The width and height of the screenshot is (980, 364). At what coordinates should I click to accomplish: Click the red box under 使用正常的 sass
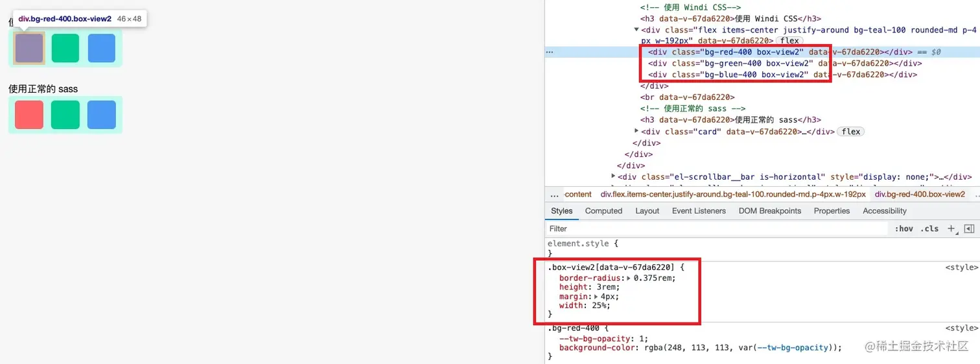pos(29,115)
